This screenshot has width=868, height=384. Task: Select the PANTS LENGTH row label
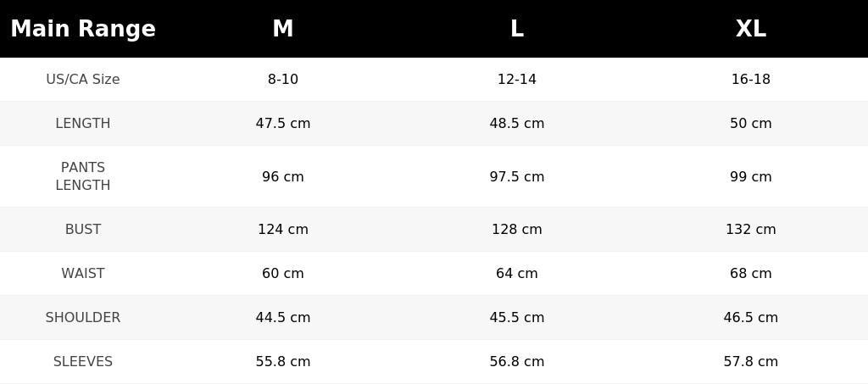(x=83, y=176)
